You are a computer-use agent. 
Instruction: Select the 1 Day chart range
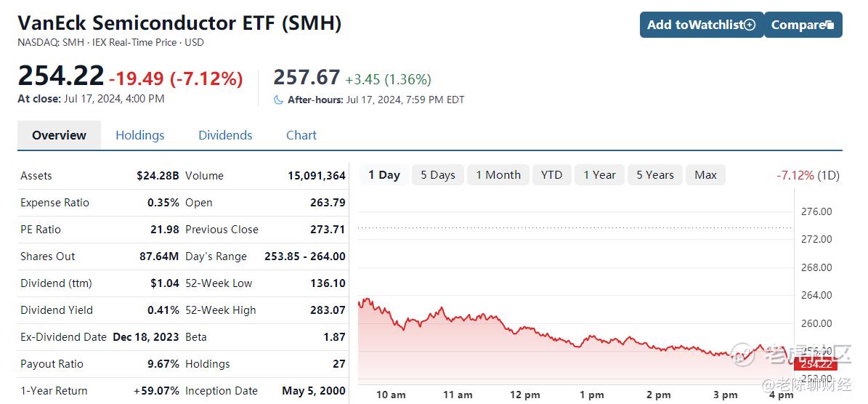point(384,175)
